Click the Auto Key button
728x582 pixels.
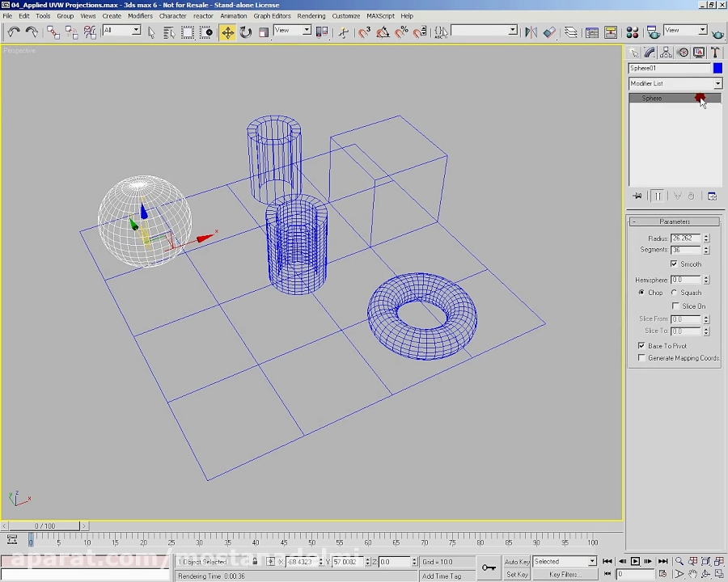pos(517,562)
